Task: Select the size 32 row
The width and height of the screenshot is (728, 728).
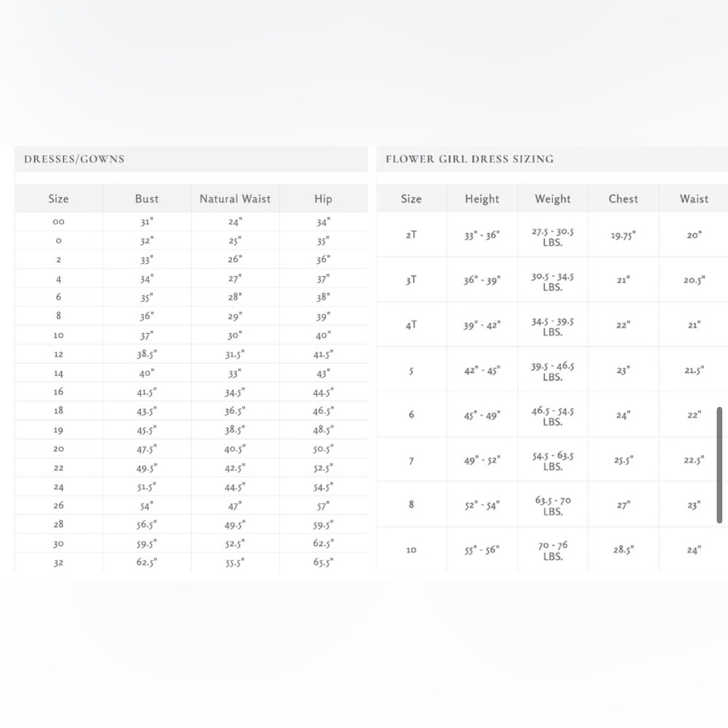Action: [191, 562]
